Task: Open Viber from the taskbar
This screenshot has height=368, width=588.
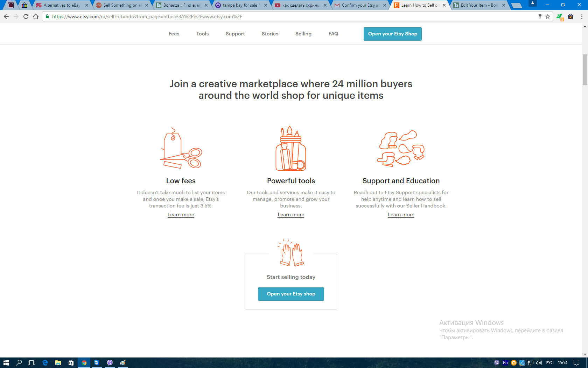Action: (110, 363)
